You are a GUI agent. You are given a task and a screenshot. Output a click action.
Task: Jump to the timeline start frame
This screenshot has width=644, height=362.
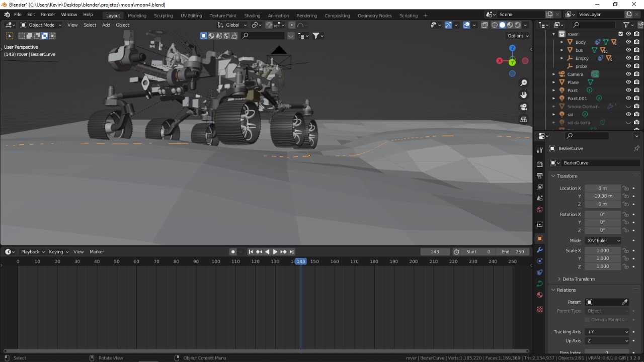(x=251, y=252)
